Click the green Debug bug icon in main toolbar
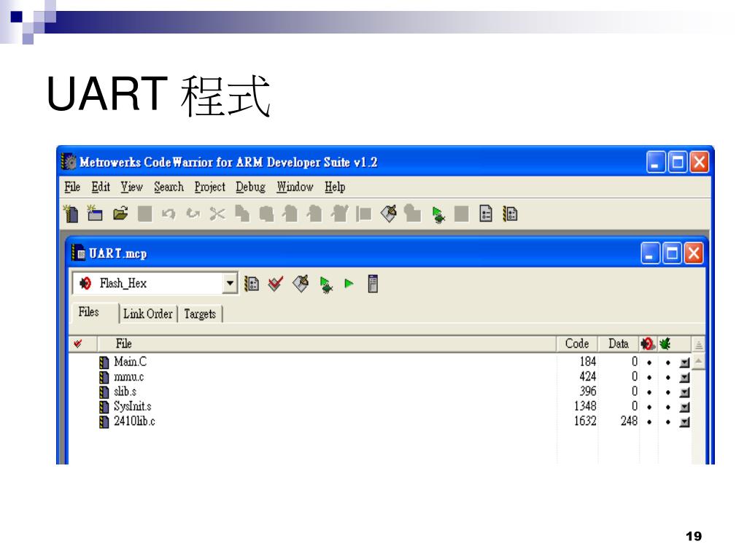Viewport: 747px width, 560px height. pyautogui.click(x=438, y=215)
